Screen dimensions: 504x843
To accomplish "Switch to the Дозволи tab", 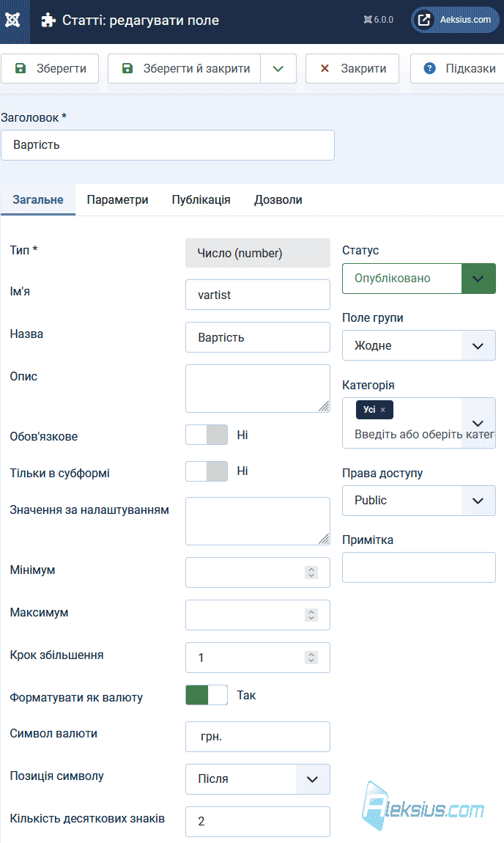I will (x=278, y=200).
